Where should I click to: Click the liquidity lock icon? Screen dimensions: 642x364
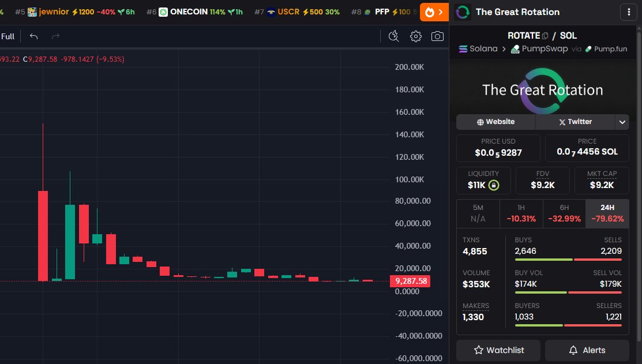(494, 185)
